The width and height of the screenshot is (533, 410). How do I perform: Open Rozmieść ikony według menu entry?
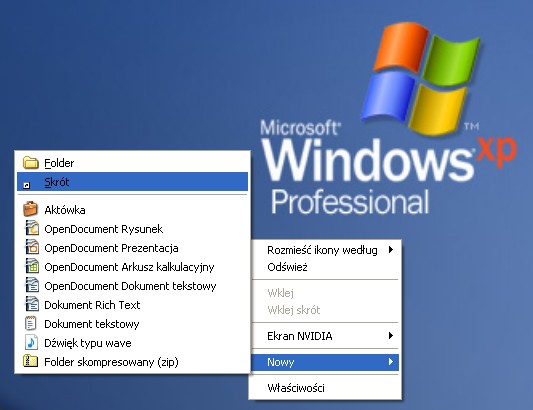(325, 250)
